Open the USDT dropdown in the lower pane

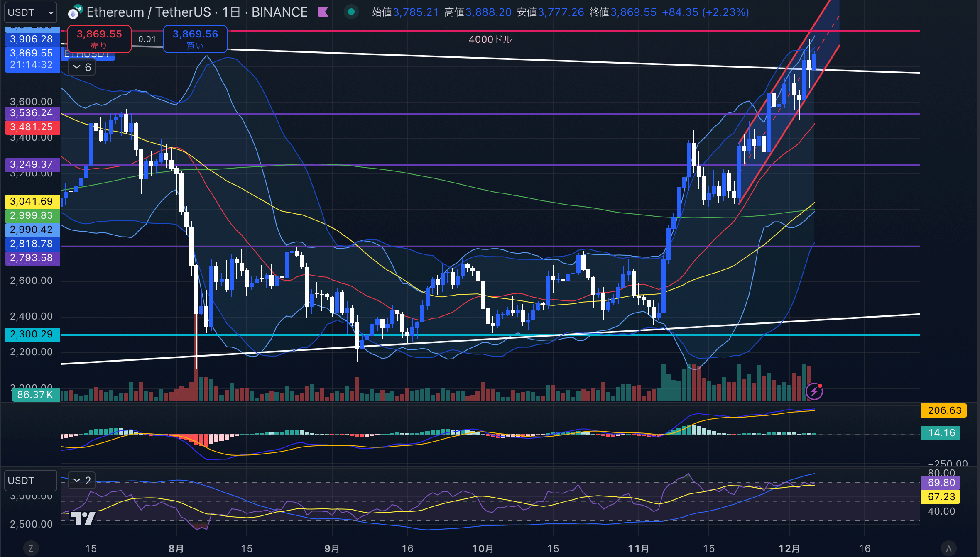pos(31,481)
